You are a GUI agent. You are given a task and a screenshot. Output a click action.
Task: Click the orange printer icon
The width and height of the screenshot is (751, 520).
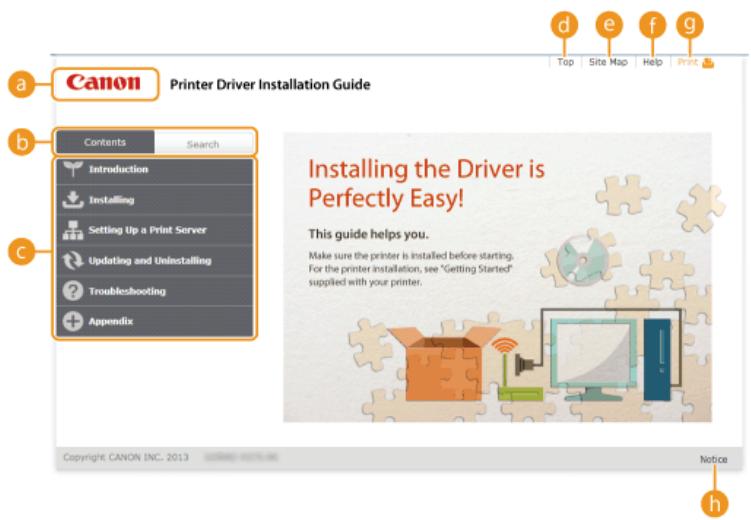point(708,63)
